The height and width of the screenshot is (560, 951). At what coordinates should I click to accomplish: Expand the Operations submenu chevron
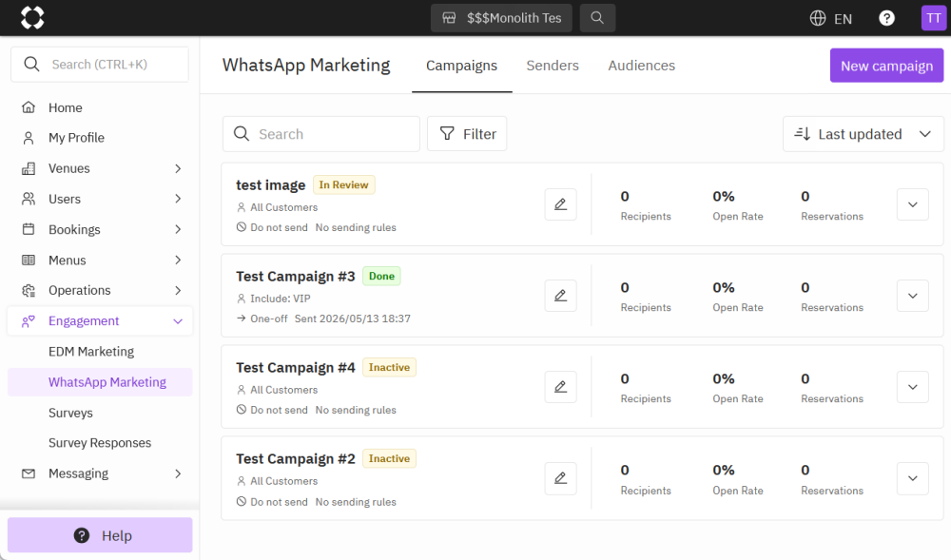pos(178,290)
